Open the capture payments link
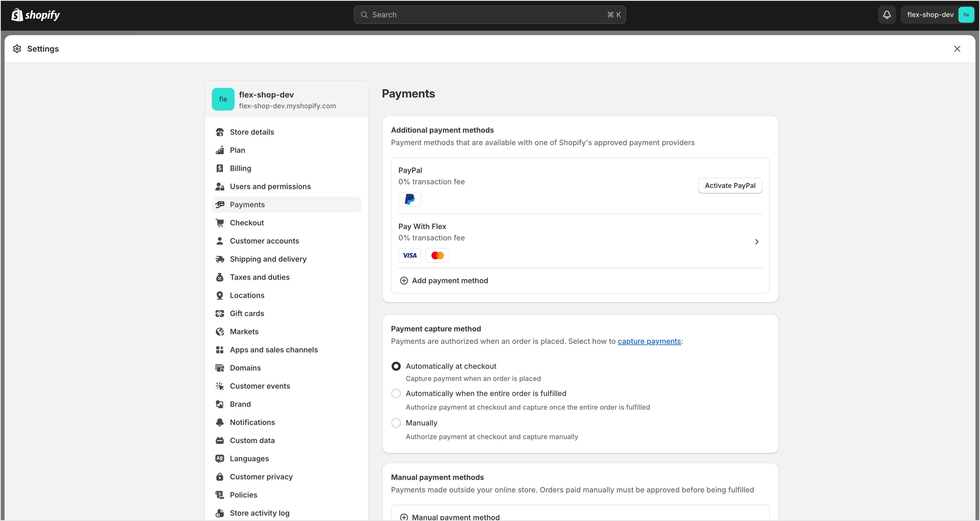980x521 pixels. tap(649, 341)
